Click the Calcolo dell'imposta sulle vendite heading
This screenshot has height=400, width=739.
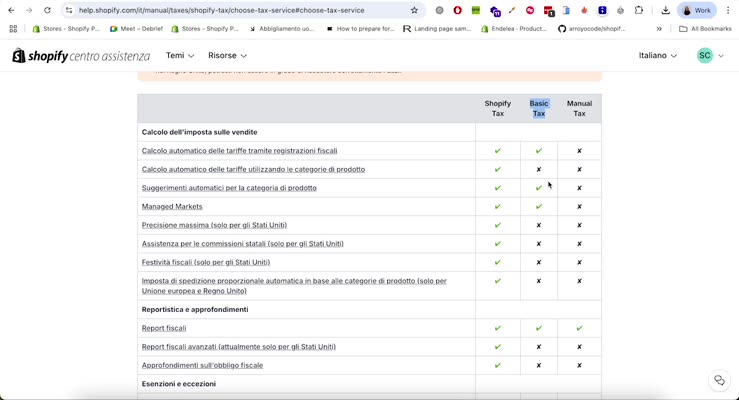pyautogui.click(x=199, y=132)
